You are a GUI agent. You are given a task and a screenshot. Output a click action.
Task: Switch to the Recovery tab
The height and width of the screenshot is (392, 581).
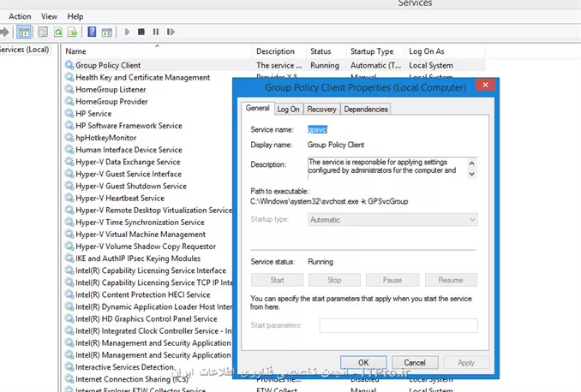coord(321,110)
